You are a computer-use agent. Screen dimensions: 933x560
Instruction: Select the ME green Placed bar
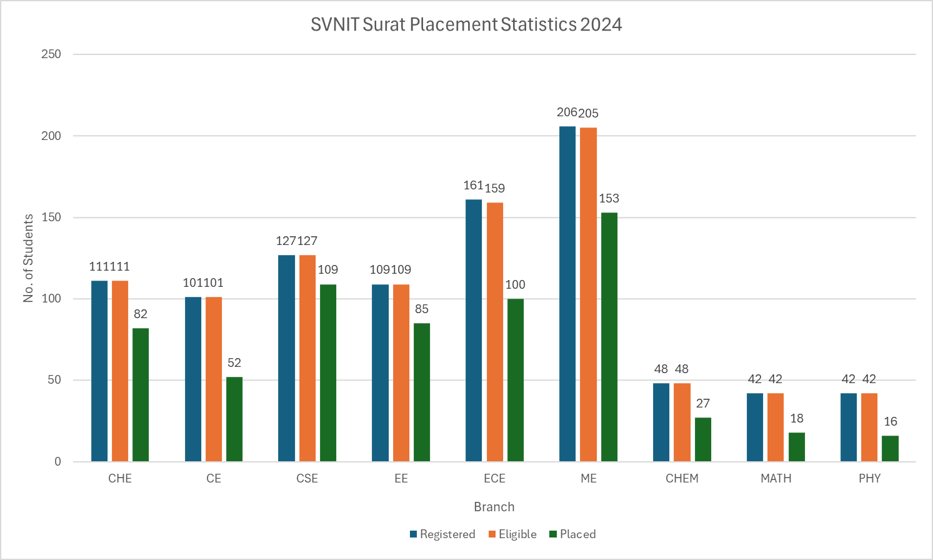[x=609, y=337]
